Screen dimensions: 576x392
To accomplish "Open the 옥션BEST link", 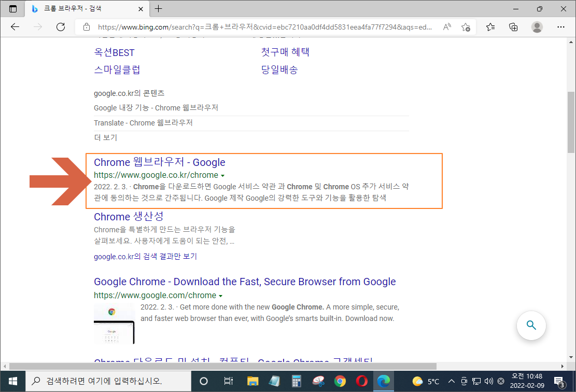I will click(114, 52).
